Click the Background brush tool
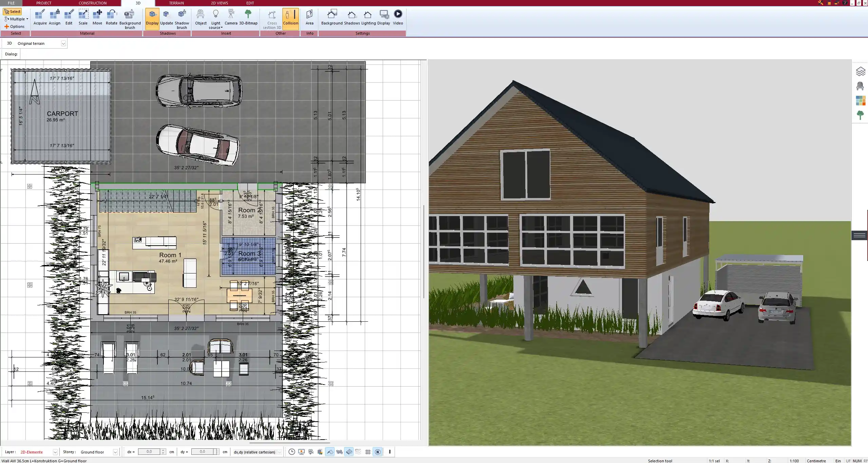The image size is (868, 463). point(130,19)
